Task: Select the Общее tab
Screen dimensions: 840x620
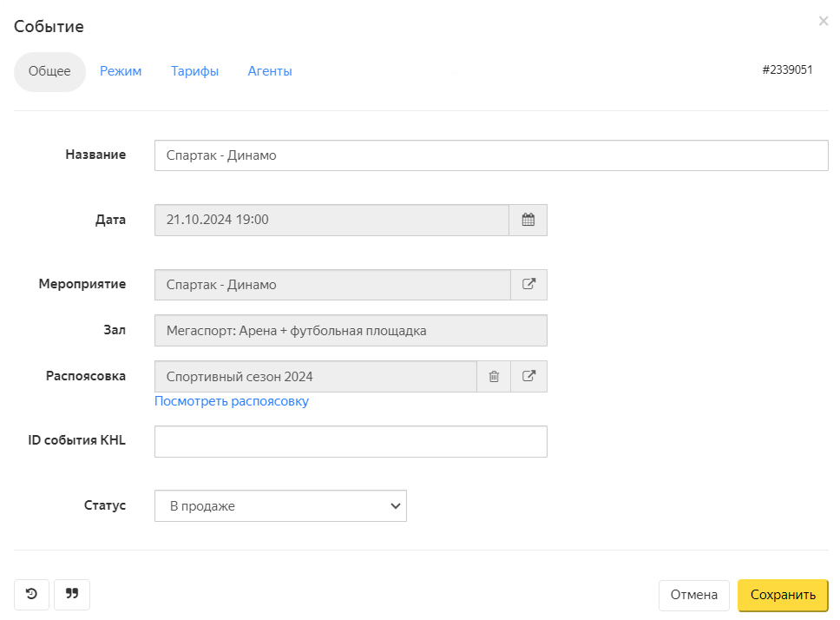Action: pyautogui.click(x=49, y=71)
